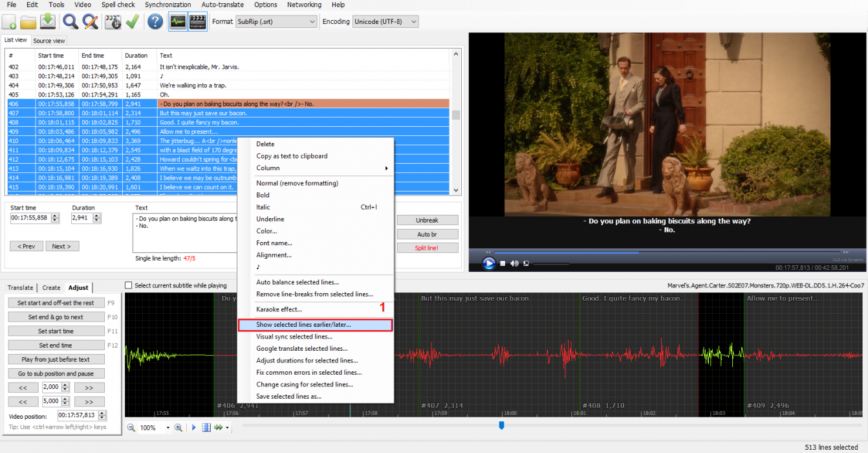Open the waveform zoom 100% dropdown
This screenshot has width=868, height=453.
168,428
